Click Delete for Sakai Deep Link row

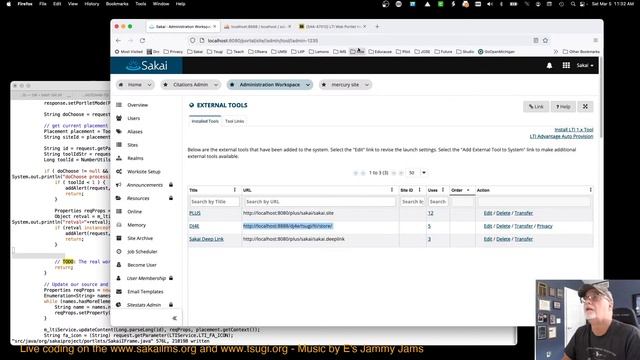click(x=503, y=239)
